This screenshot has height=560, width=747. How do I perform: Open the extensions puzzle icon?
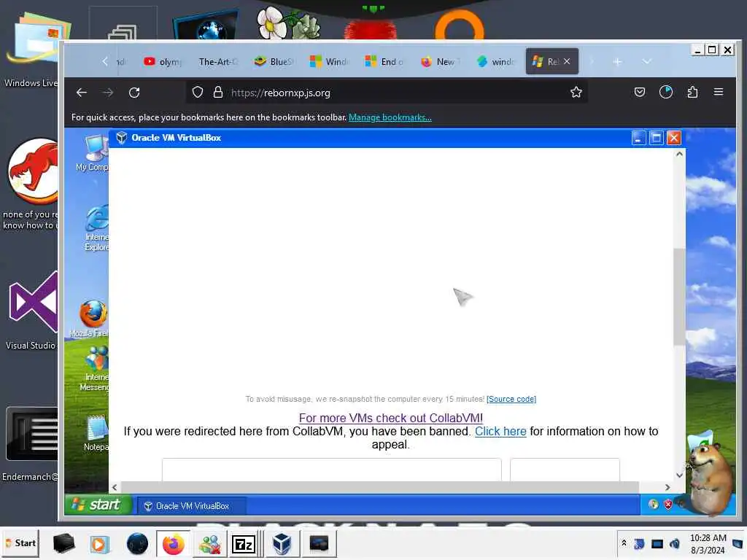[692, 92]
